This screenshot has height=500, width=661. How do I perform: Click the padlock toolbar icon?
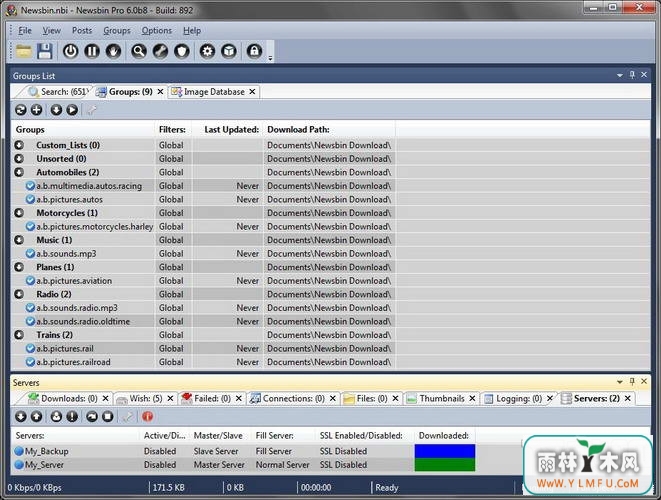(254, 51)
